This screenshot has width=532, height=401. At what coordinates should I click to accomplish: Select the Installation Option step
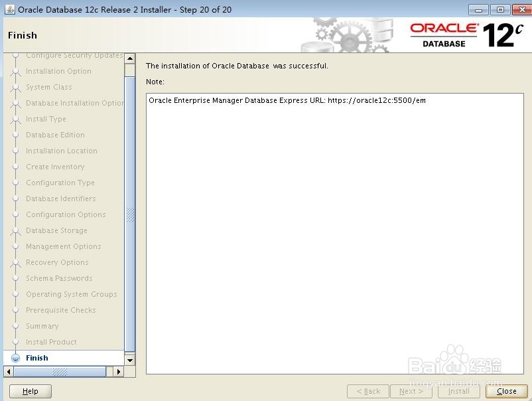click(58, 70)
